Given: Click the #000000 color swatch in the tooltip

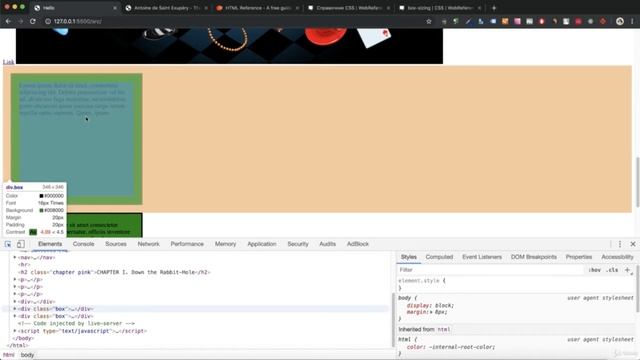Looking at the screenshot, I should tap(41, 196).
